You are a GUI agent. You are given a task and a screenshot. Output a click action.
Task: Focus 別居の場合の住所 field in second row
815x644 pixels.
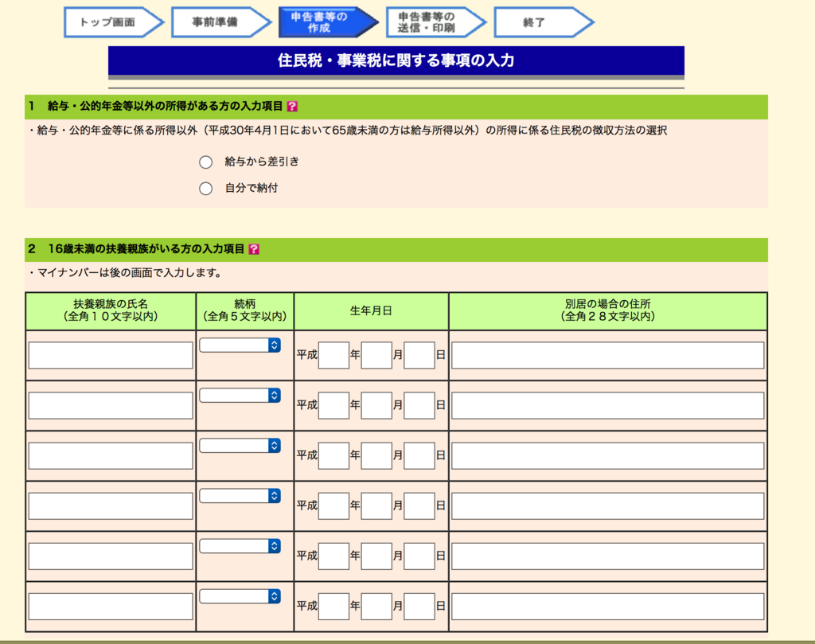click(607, 405)
